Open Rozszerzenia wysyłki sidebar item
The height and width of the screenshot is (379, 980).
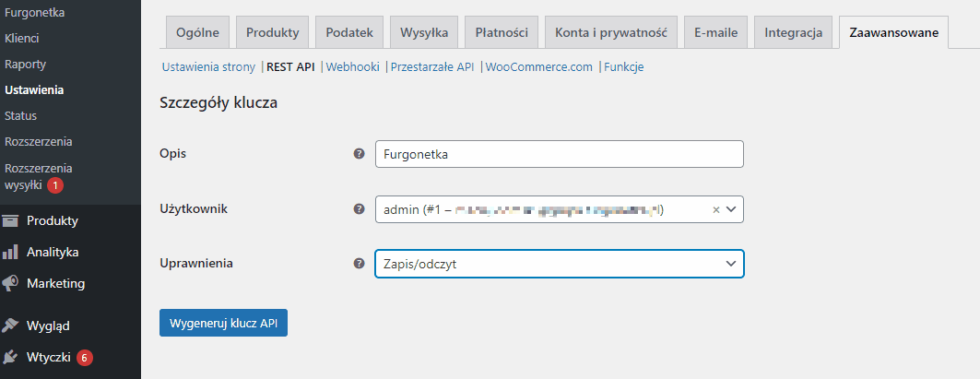(x=39, y=176)
